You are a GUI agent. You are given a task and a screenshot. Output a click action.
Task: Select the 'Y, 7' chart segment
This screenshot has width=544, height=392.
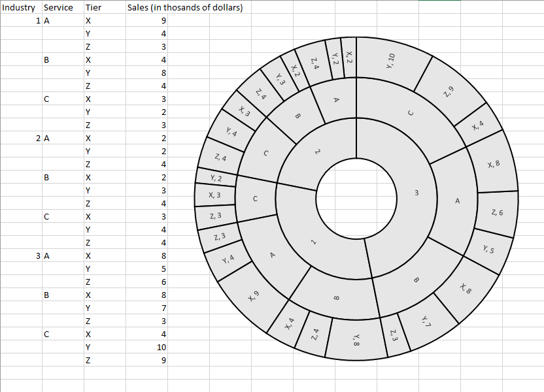click(x=426, y=320)
